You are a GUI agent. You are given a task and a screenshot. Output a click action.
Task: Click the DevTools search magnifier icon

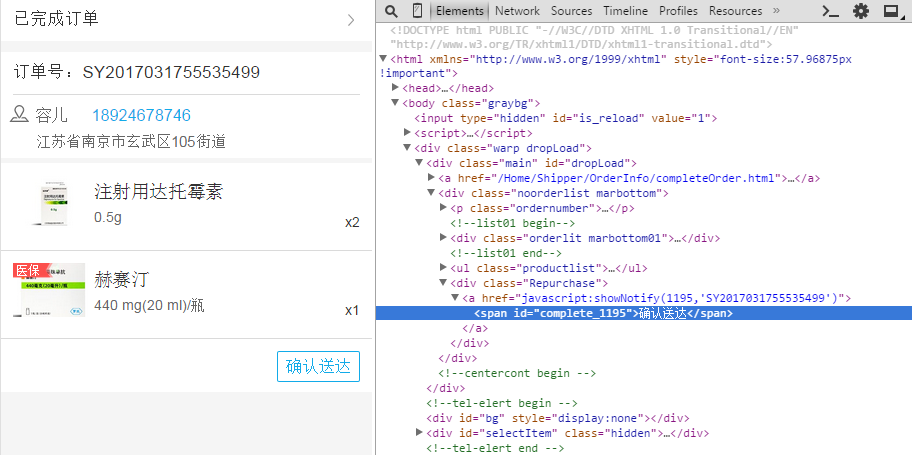pos(391,11)
